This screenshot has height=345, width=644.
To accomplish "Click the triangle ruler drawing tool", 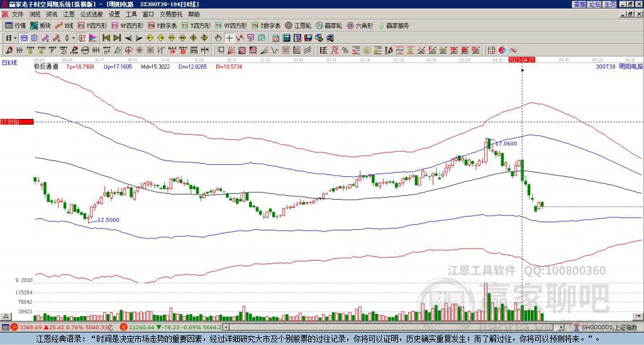I will pyautogui.click(x=118, y=50).
